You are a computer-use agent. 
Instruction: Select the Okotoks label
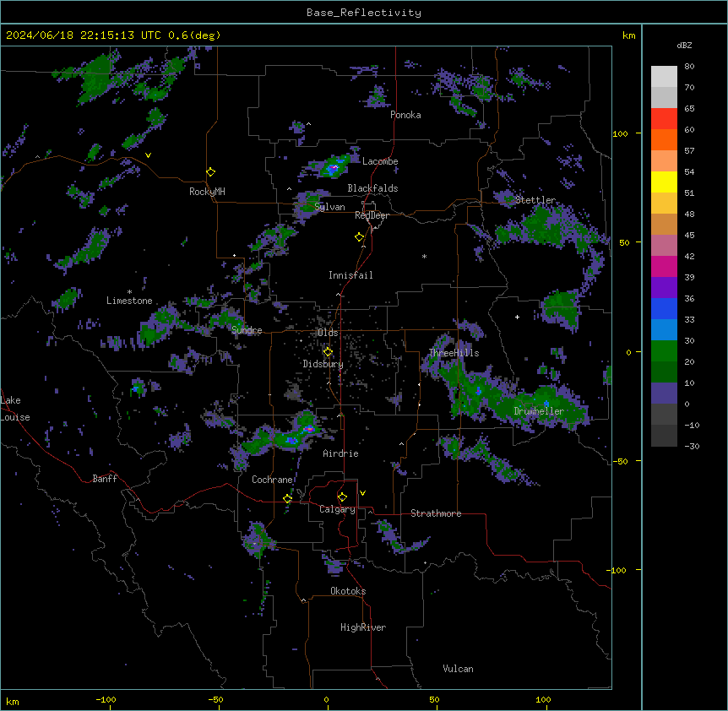point(348,591)
